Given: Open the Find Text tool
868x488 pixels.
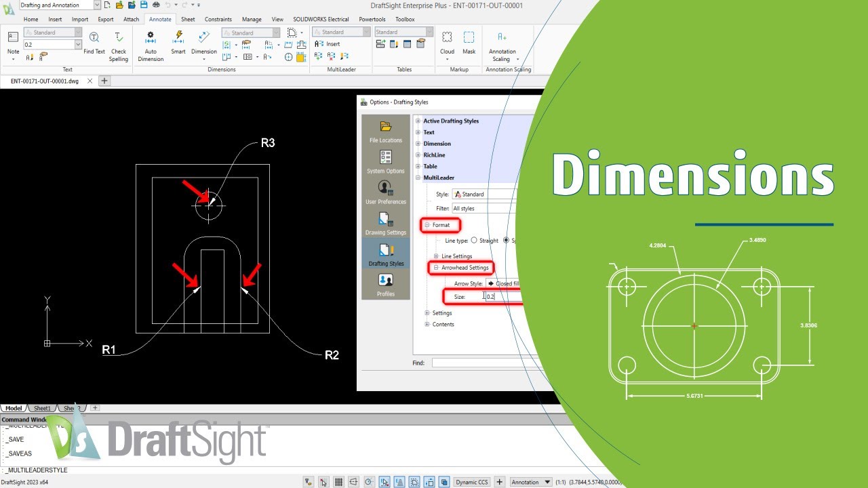Looking at the screenshot, I should click(94, 42).
